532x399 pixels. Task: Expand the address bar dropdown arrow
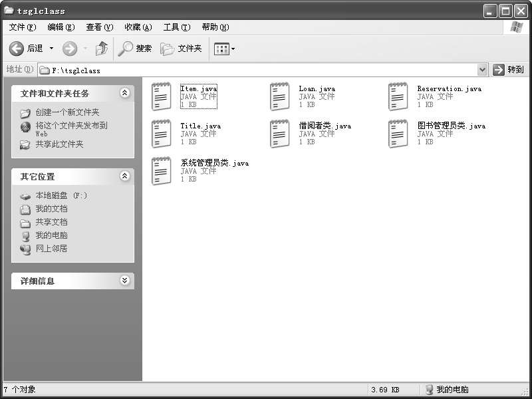(482, 70)
